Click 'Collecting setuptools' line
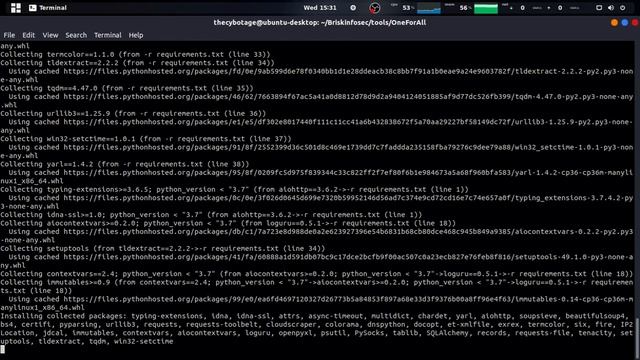 pos(162,249)
